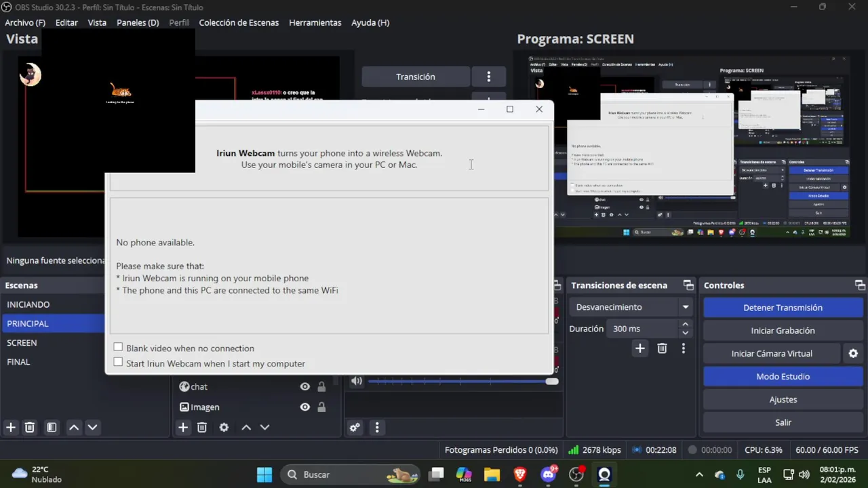868x488 pixels.
Task: Click Salir button
Action: click(783, 422)
